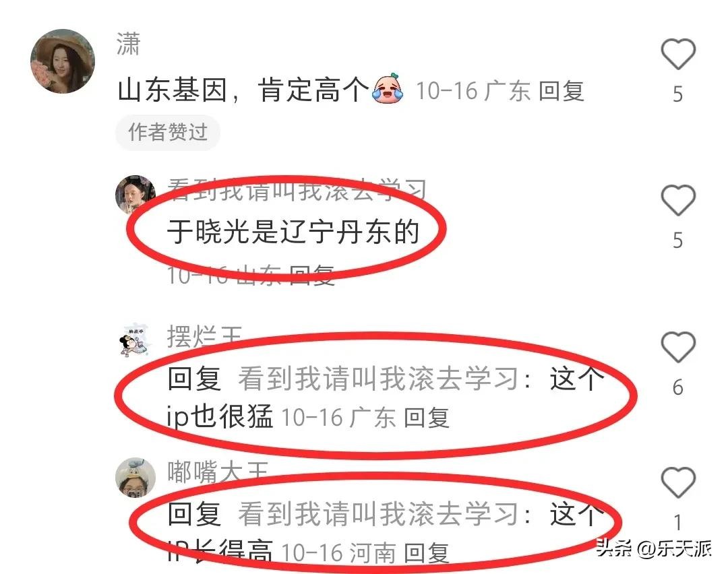Tap the 作者赞过 badge

[x=168, y=132]
